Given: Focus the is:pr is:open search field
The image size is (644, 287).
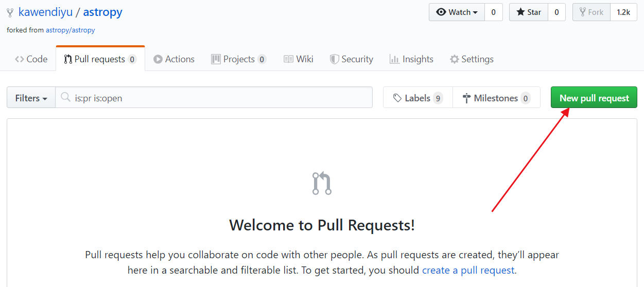Looking at the screenshot, I should (x=214, y=98).
